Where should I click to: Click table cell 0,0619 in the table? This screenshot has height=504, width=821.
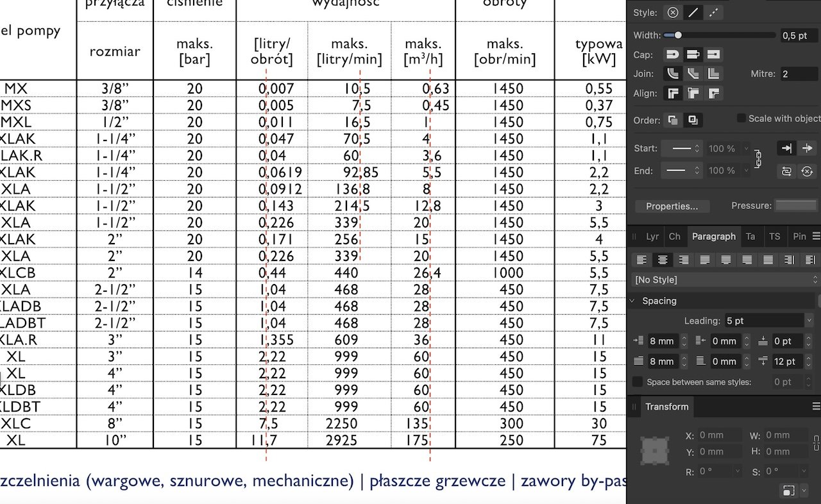coord(280,172)
